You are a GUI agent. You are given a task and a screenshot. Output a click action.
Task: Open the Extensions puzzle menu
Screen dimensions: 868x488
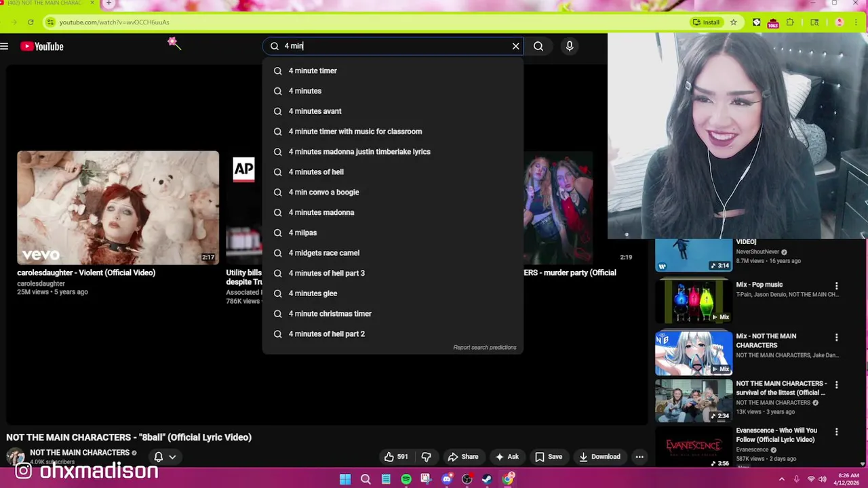[790, 22]
